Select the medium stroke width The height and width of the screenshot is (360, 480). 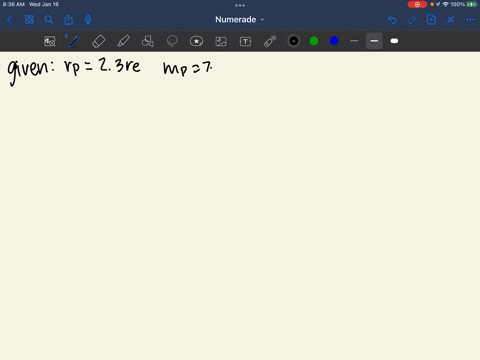(x=374, y=41)
